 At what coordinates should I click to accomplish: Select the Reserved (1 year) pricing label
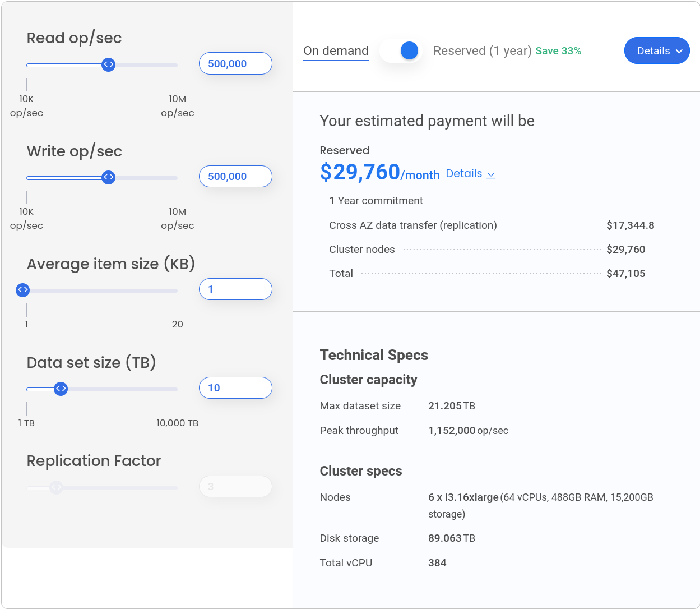coord(483,51)
